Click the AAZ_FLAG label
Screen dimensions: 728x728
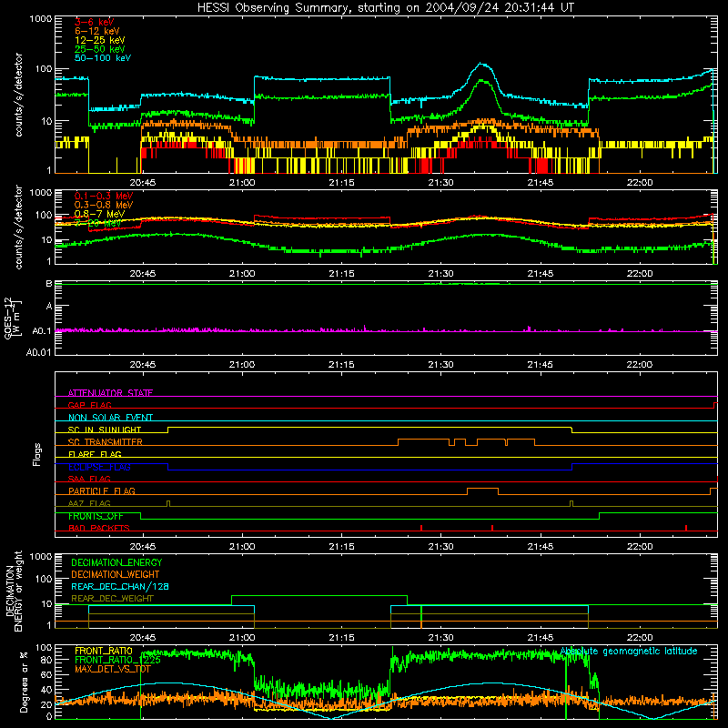click(x=89, y=503)
